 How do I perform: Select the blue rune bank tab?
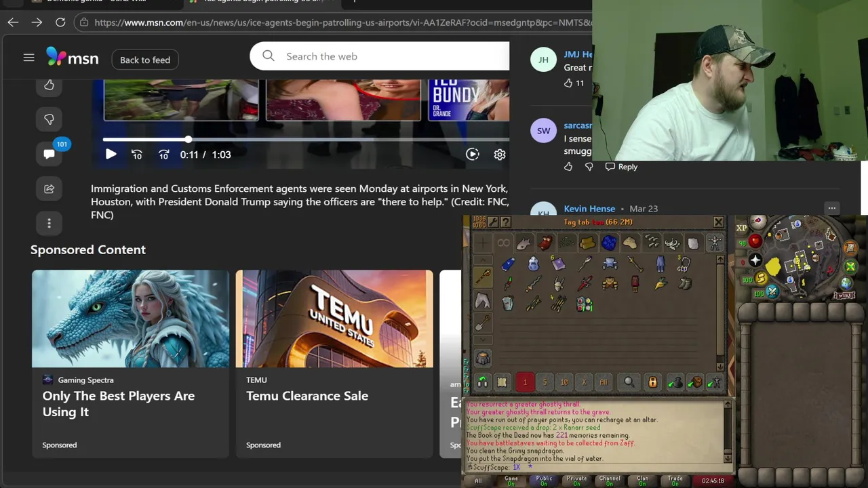[x=608, y=243]
